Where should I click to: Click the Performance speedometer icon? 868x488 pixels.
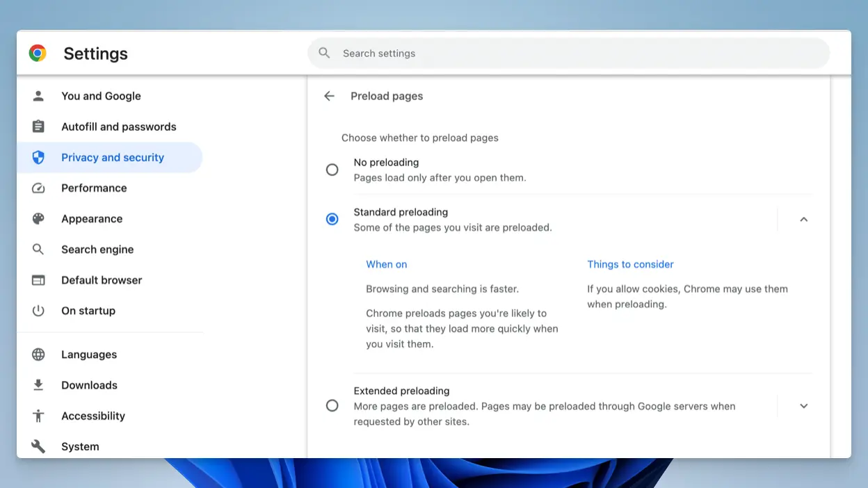tap(38, 188)
